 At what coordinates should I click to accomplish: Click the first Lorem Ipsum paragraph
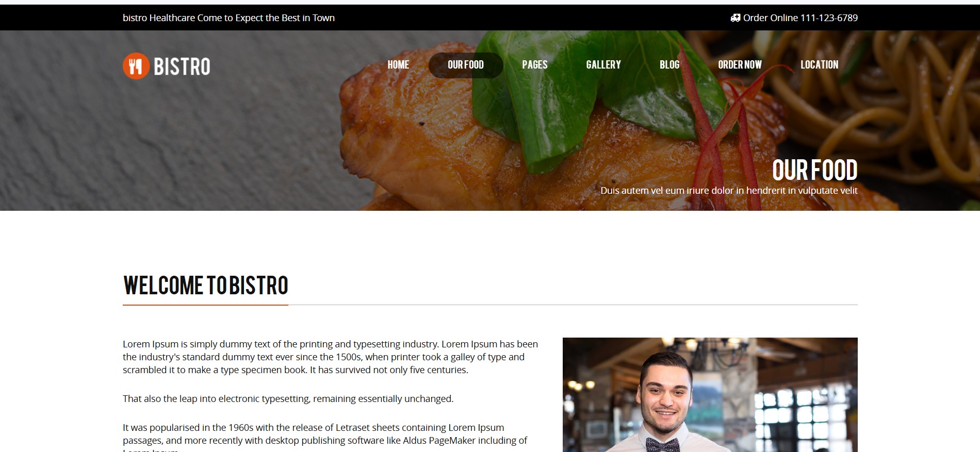coord(330,357)
